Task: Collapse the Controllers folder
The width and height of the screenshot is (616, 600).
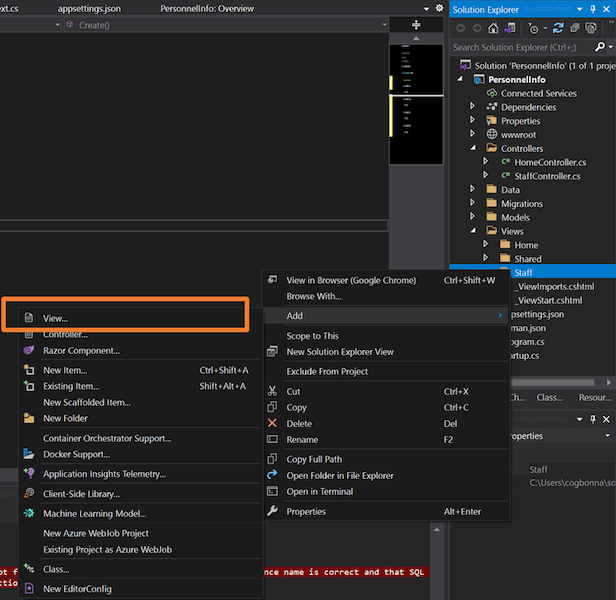Action: [x=473, y=148]
